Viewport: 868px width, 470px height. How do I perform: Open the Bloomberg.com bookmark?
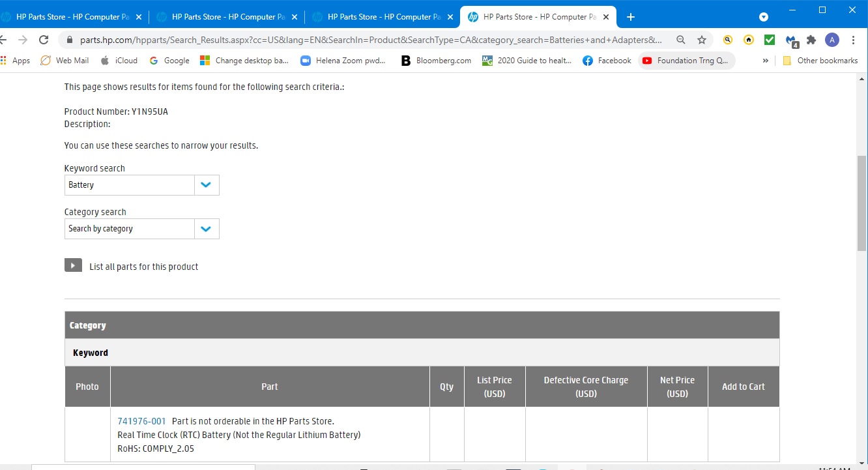click(x=435, y=61)
